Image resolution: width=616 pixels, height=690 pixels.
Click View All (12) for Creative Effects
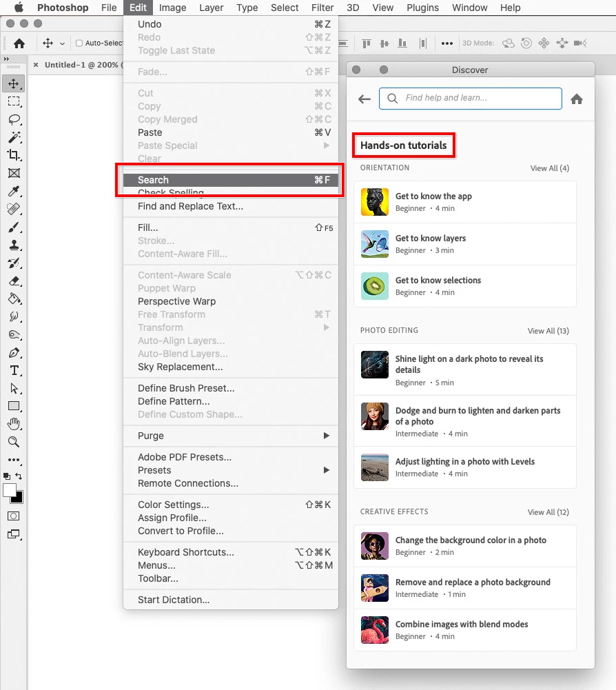(548, 512)
